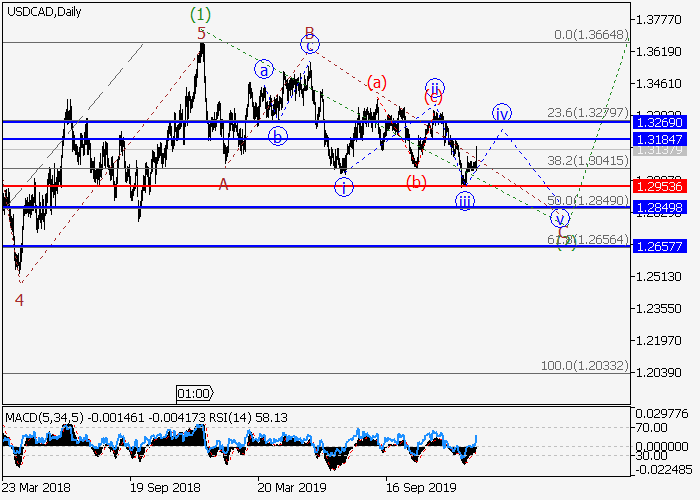
Task: Click the red (a) wave label
Action: point(376,82)
